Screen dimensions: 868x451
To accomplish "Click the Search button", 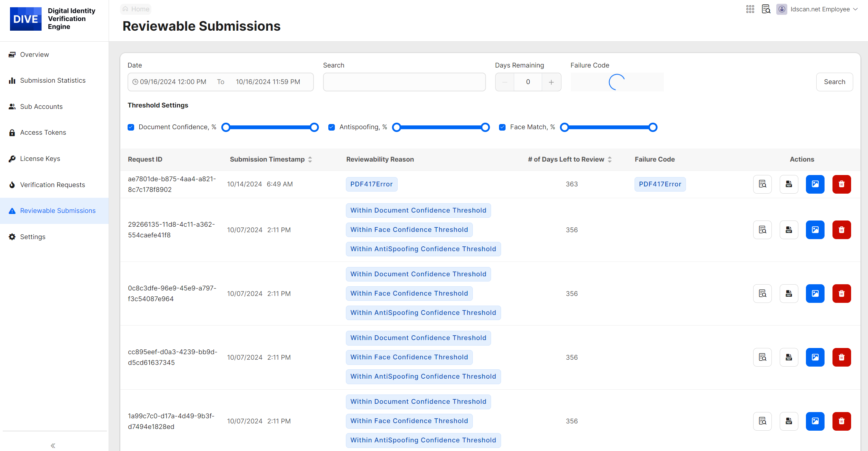I will click(x=834, y=82).
